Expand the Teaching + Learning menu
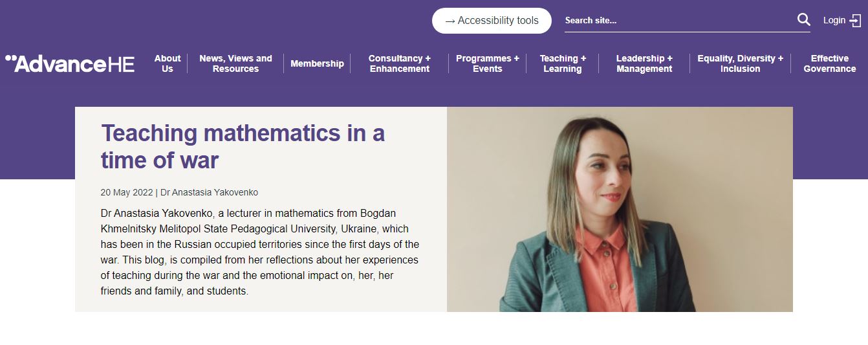The height and width of the screenshot is (345, 868). pyautogui.click(x=563, y=63)
